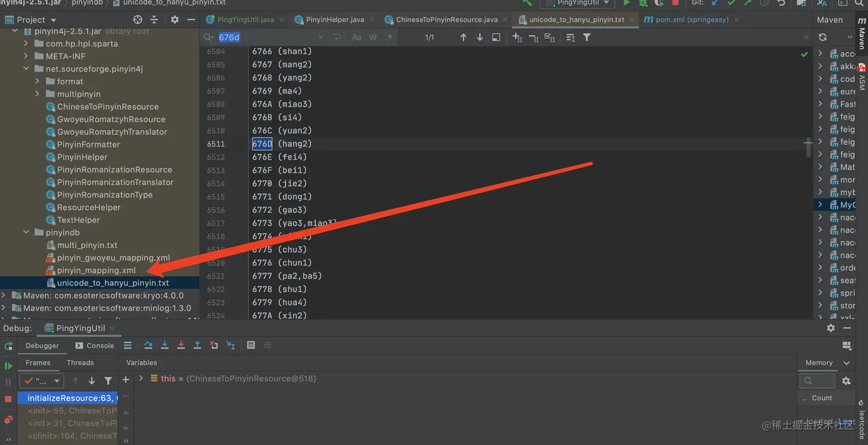Viewport: 868px width, 445px height.
Task: Click the Step Over debugger icon
Action: (x=148, y=345)
